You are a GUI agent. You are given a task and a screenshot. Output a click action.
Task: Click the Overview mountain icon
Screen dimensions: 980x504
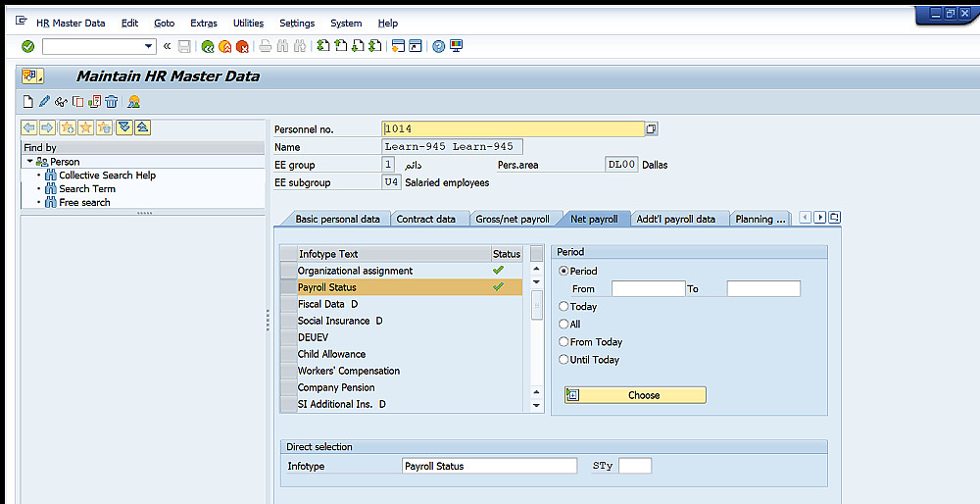[133, 101]
